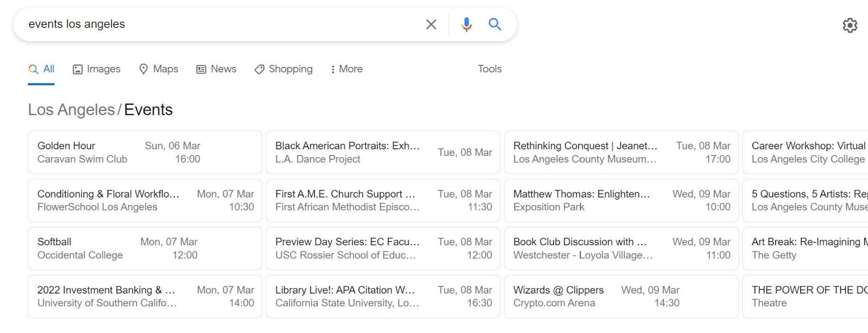View the Wizards @ Clippers event
Image resolution: width=868 pixels, height=333 pixels.
(621, 296)
